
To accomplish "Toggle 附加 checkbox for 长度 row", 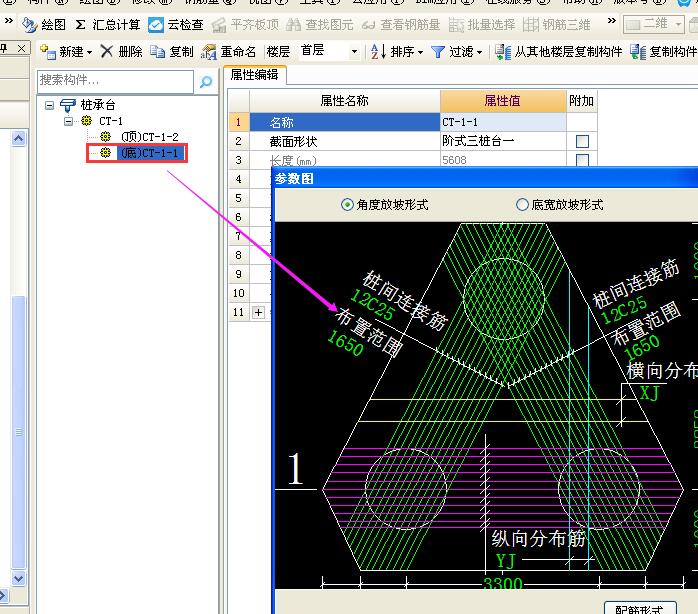I will click(x=582, y=160).
